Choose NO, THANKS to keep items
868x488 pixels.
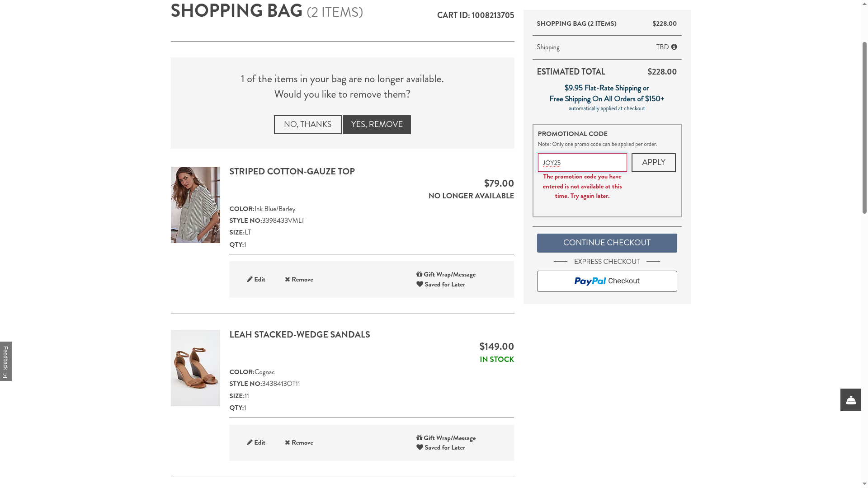point(307,125)
